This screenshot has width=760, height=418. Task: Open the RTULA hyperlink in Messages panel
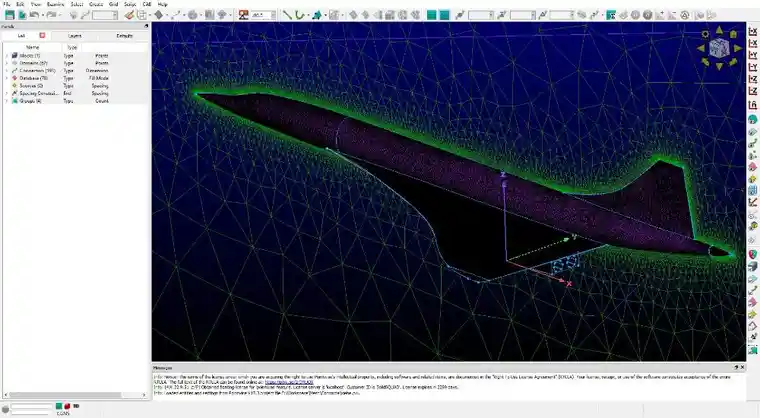click(x=289, y=382)
